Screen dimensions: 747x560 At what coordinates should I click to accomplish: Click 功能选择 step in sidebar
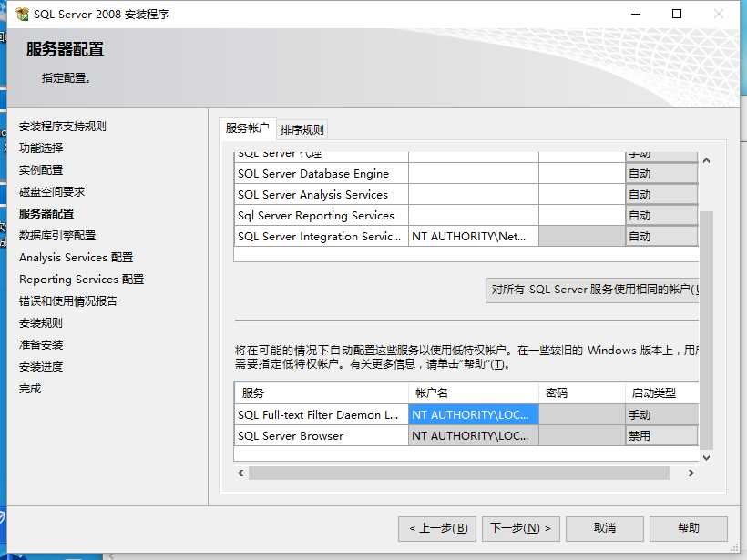[41, 148]
